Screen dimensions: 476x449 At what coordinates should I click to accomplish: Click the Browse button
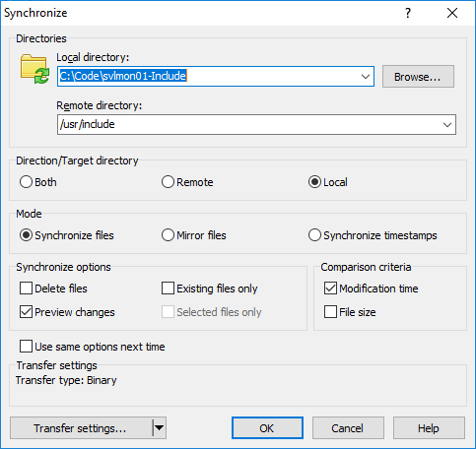coord(418,77)
